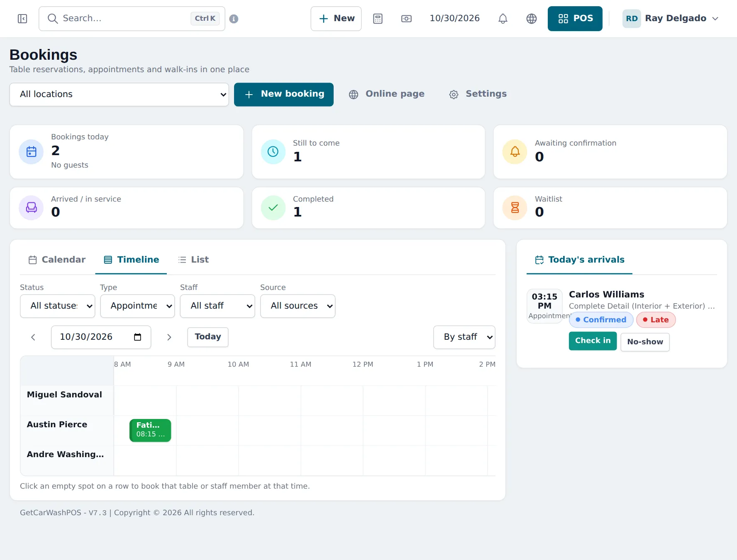Switch to the List tab

193,260
